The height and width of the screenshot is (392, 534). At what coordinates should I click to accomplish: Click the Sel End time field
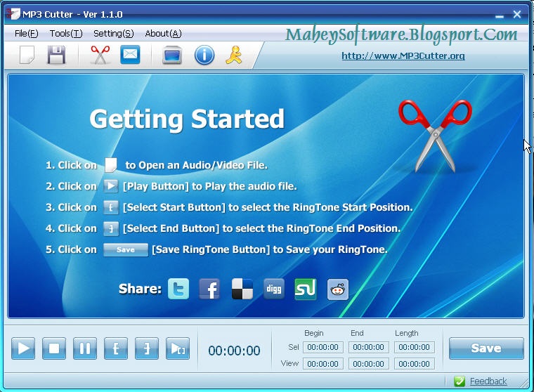(x=368, y=347)
